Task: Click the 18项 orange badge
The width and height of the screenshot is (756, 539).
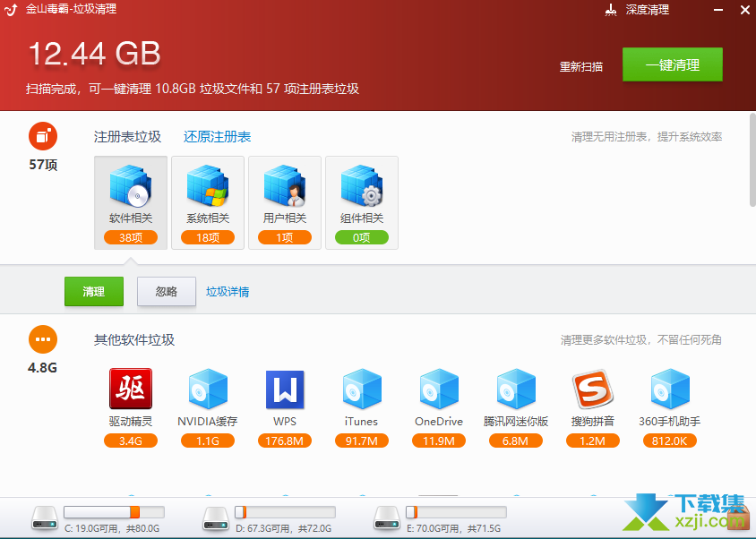Action: pos(208,237)
